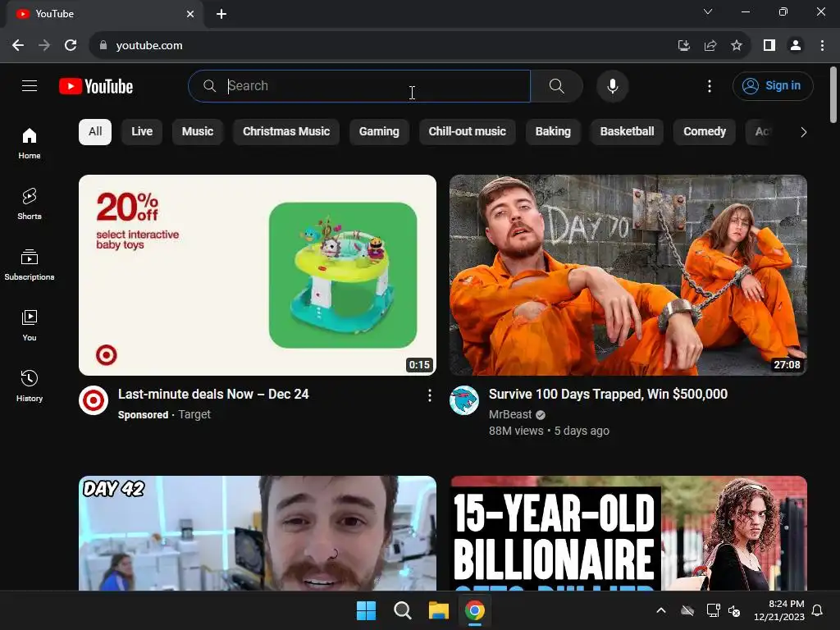Click the install app icon in address bar
Viewport: 840px width, 630px height.
tap(683, 46)
